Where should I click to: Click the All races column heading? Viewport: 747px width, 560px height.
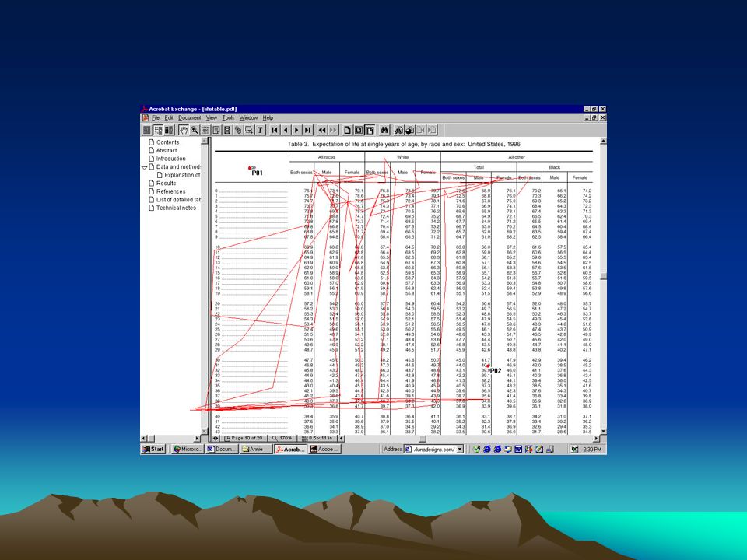(326, 157)
